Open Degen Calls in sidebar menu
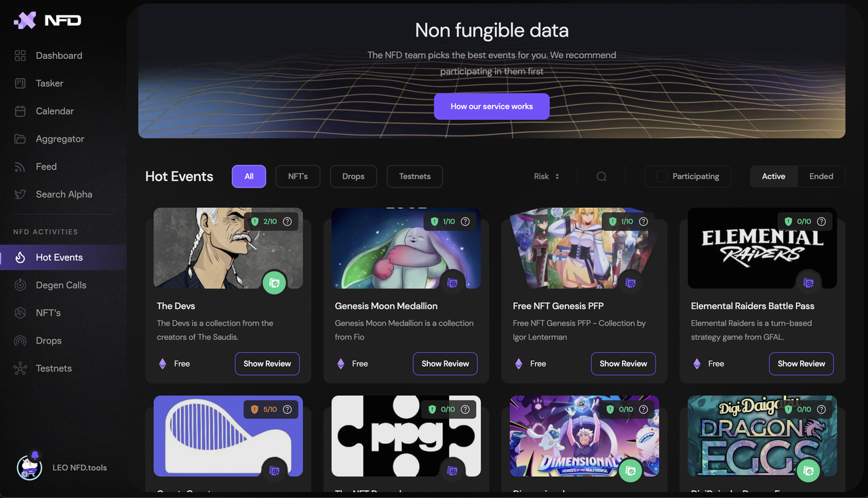The width and height of the screenshot is (868, 498). pyautogui.click(x=61, y=285)
